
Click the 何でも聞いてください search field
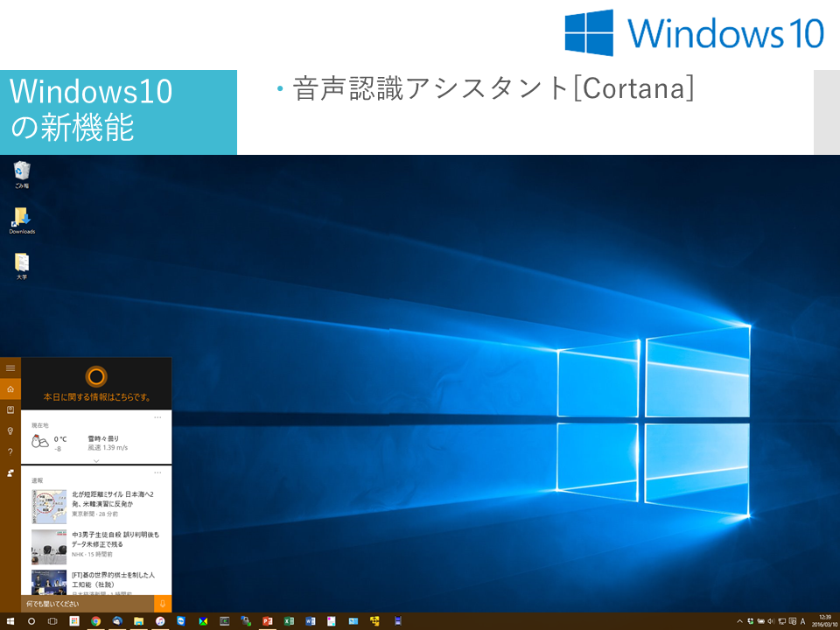(x=87, y=604)
